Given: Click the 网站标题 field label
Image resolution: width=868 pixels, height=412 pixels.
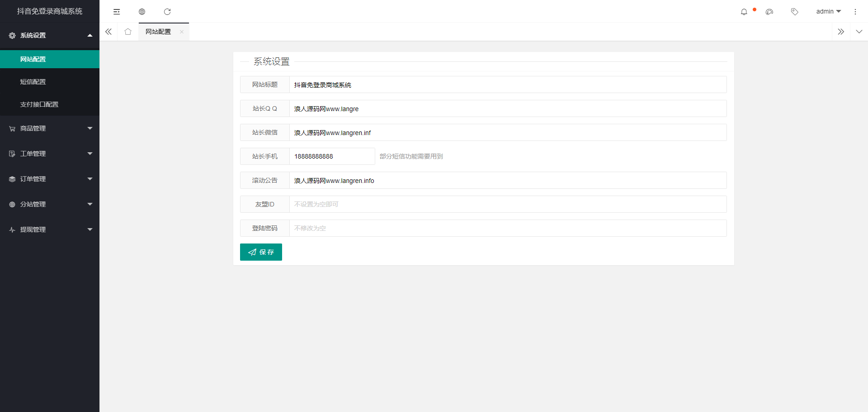Looking at the screenshot, I should point(265,84).
